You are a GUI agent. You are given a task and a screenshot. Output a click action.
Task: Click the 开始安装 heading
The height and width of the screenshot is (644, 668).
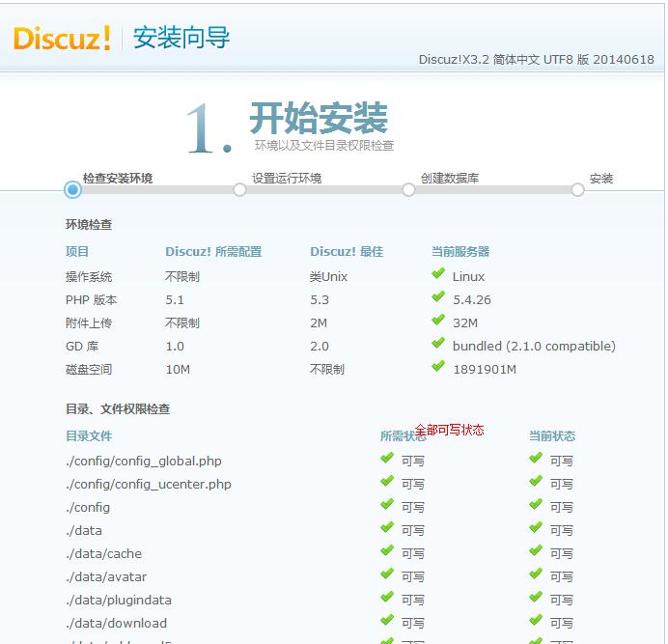pos(319,118)
